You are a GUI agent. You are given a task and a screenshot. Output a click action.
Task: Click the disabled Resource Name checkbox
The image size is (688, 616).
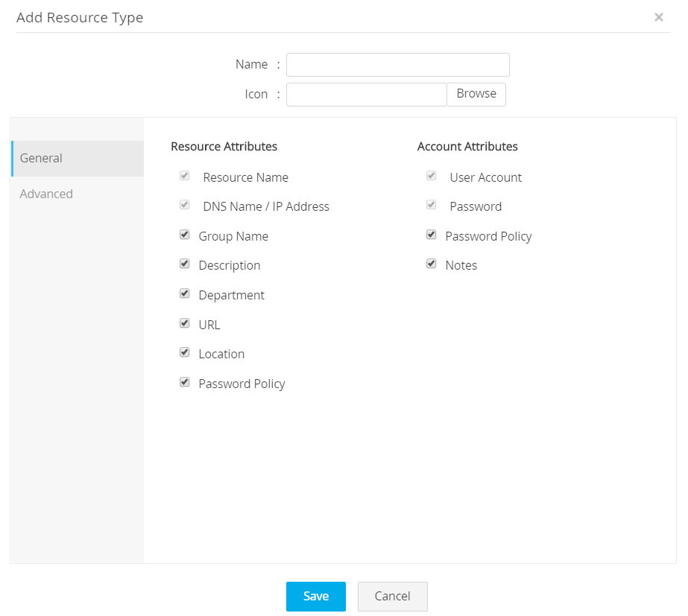[185, 176]
